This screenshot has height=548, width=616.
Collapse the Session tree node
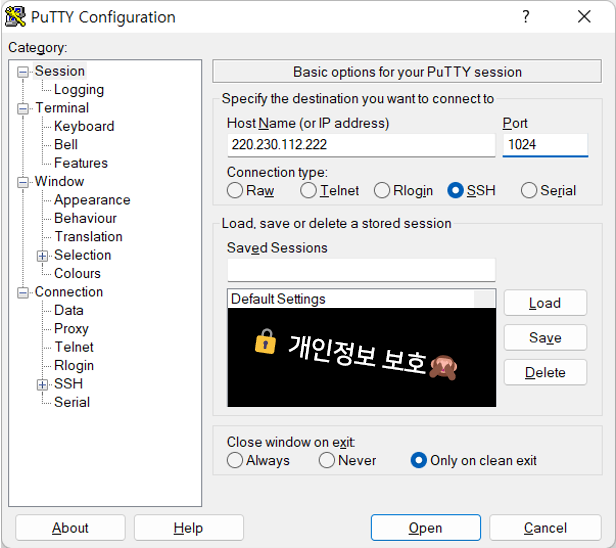(23, 72)
